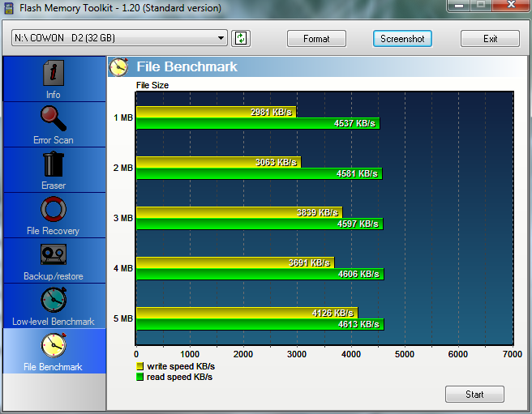Minimize the Flash Memory Toolkit window

(x=459, y=5)
